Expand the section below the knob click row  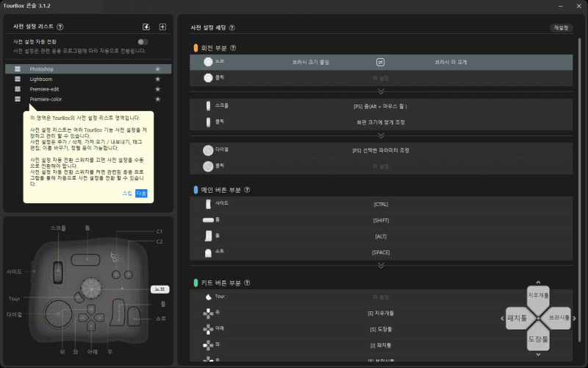pos(381,91)
